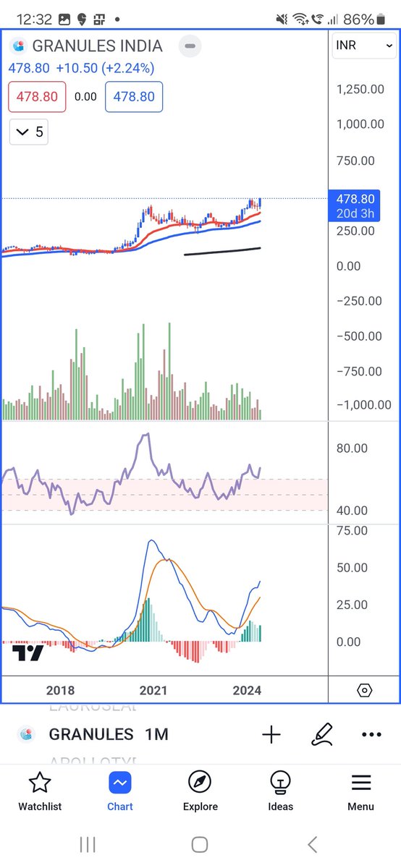Switch to the Chart tab
This screenshot has height=868, width=401.
click(120, 791)
